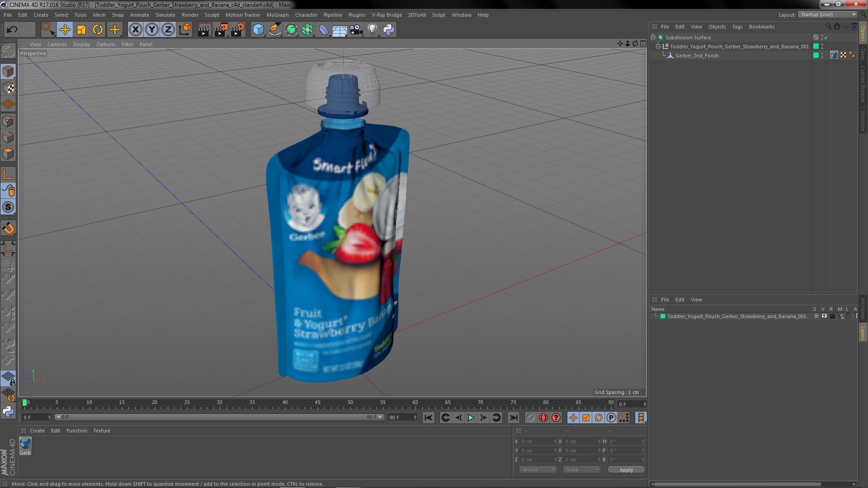This screenshot has width=868, height=488.
Task: Click the X position input field
Action: (x=538, y=441)
